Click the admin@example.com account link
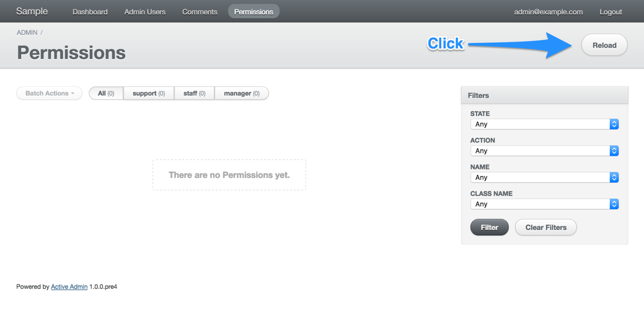644x315 pixels. (548, 12)
